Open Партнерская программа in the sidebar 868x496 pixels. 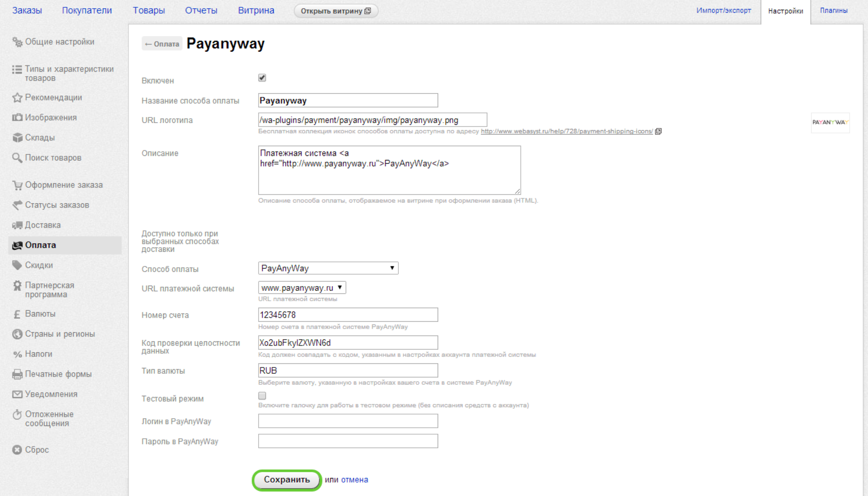coord(49,290)
